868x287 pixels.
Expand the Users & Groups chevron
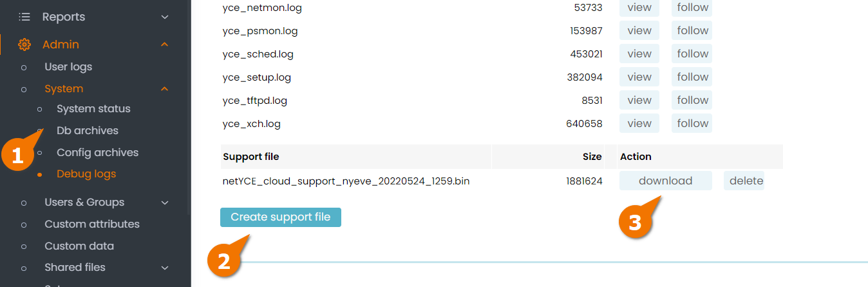tap(165, 203)
